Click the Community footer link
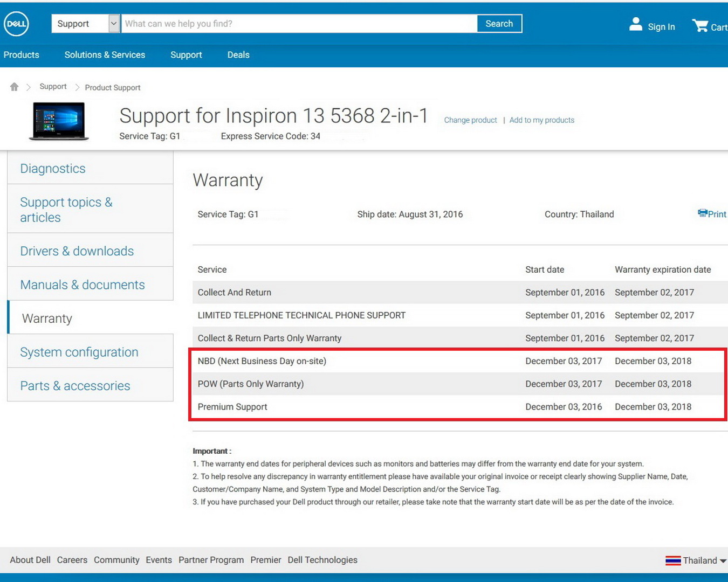Image resolution: width=728 pixels, height=582 pixels. coord(116,560)
